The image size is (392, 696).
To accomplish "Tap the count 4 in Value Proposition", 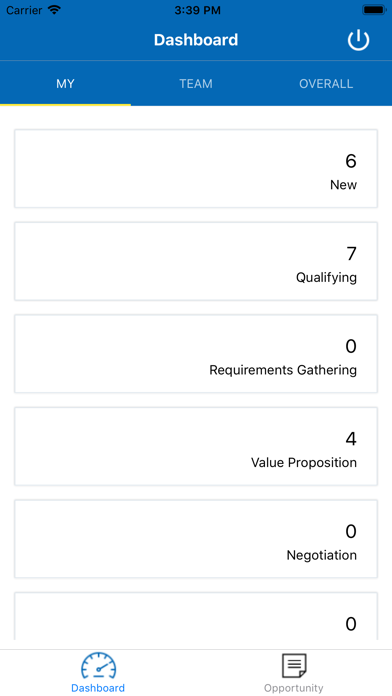I will [x=351, y=439].
